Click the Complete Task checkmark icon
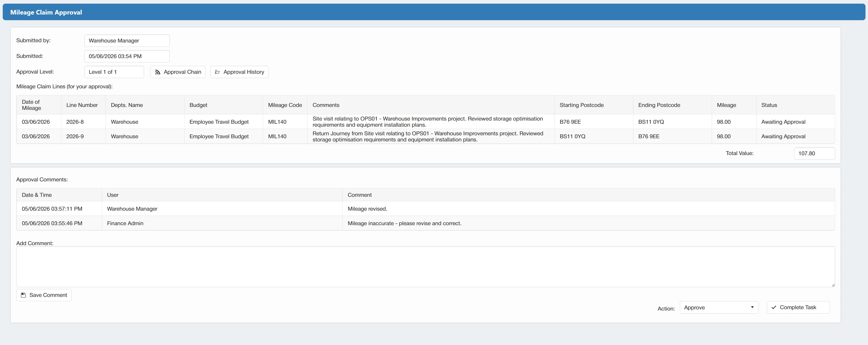Viewport: 868px width, 345px height. click(x=774, y=307)
